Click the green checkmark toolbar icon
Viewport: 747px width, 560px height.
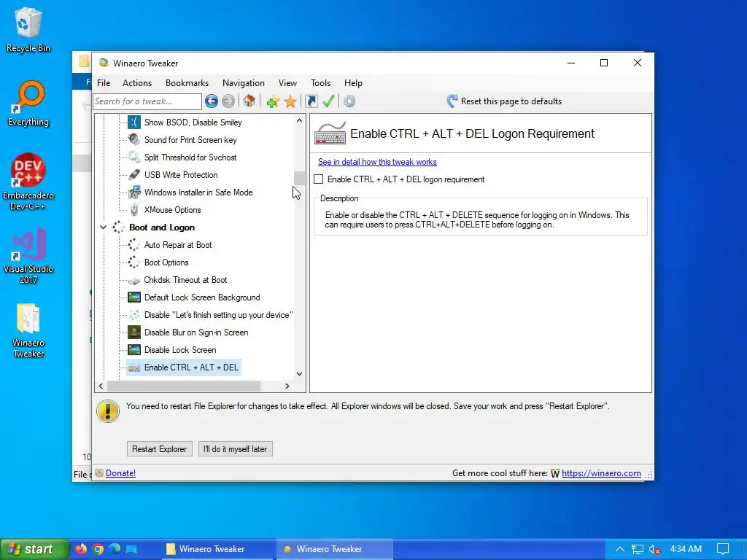[x=328, y=101]
